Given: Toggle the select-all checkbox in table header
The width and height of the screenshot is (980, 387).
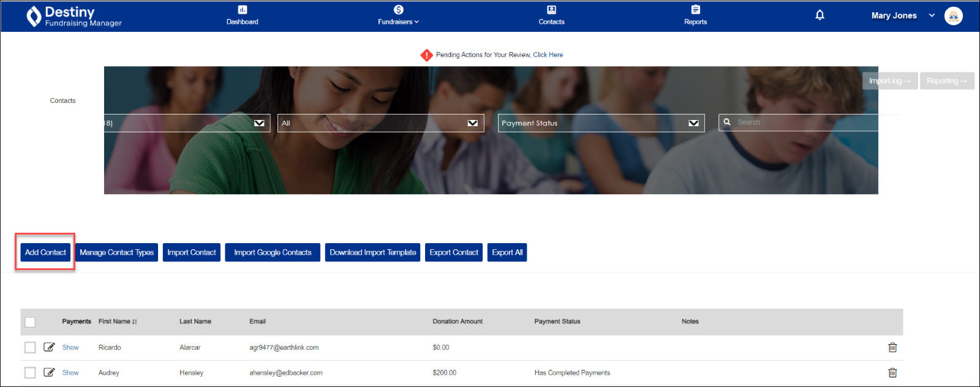Looking at the screenshot, I should click(30, 322).
